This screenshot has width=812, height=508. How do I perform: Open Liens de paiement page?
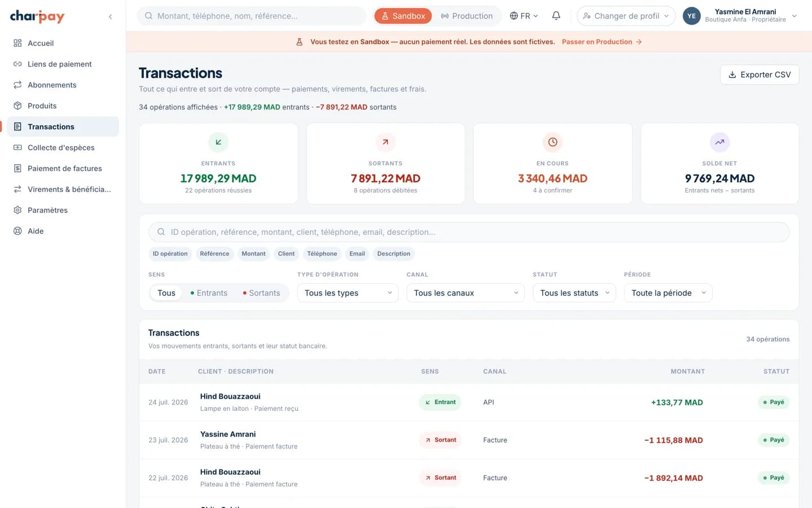(x=63, y=64)
